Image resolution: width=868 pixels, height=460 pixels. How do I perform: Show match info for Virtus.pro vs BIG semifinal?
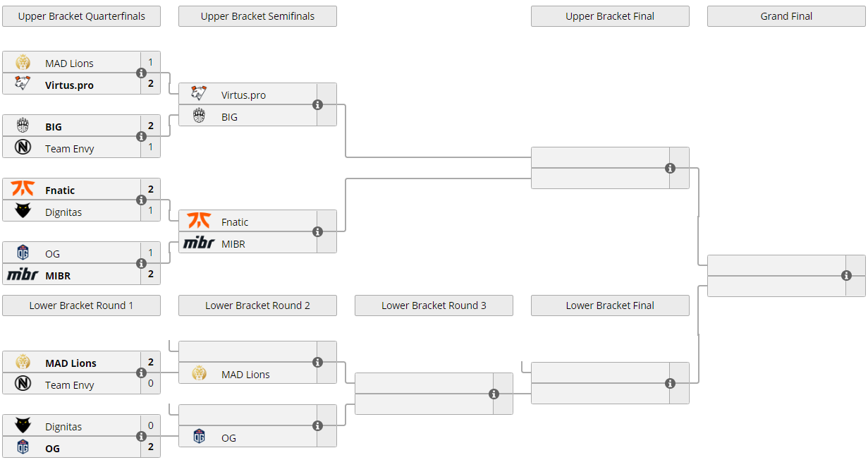[x=317, y=105]
